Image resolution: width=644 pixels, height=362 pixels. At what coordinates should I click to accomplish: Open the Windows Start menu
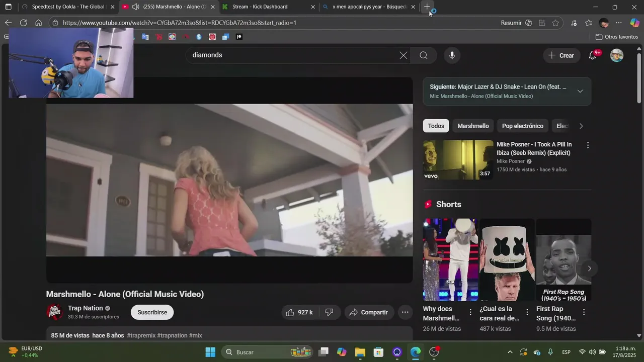(210, 352)
